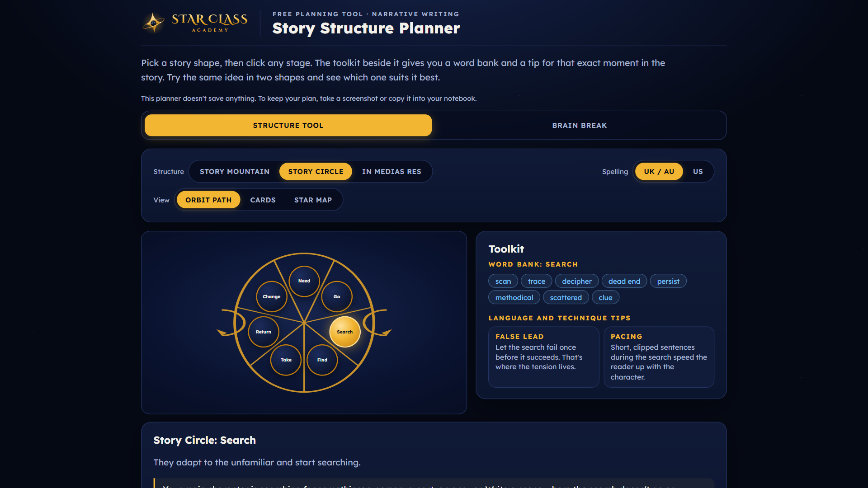
Task: Click the 'trace' word chip
Action: click(x=537, y=281)
